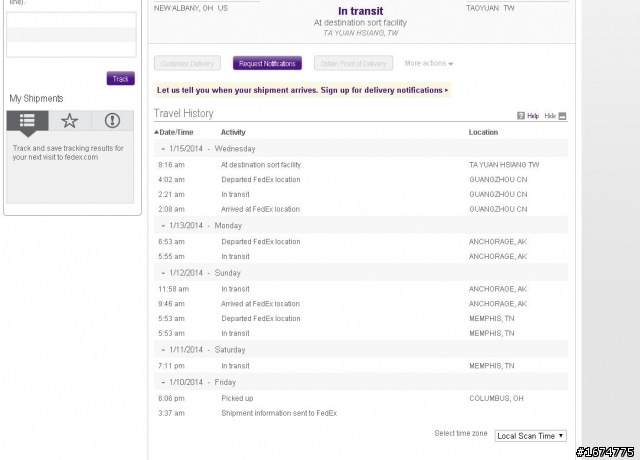The width and height of the screenshot is (640, 460).
Task: Collapse the 1/15/2014 Wednesday group
Action: tap(163, 149)
